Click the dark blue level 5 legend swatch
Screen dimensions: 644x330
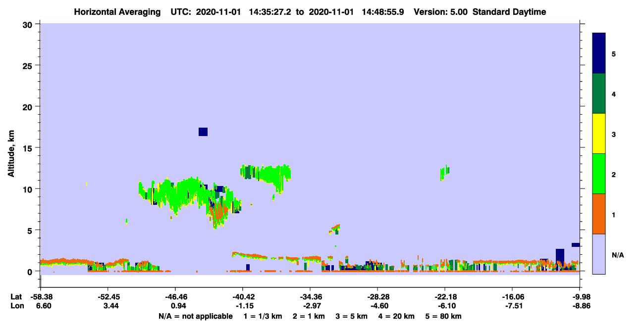coord(599,53)
